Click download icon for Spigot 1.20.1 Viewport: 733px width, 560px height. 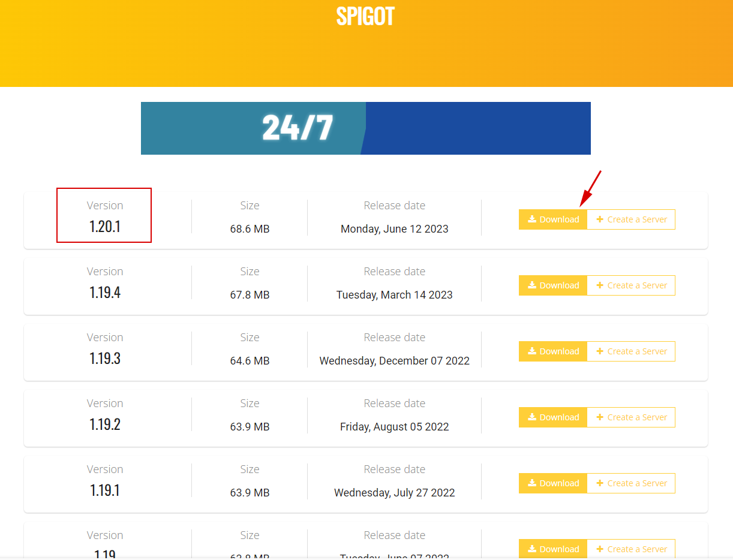pyautogui.click(x=531, y=219)
